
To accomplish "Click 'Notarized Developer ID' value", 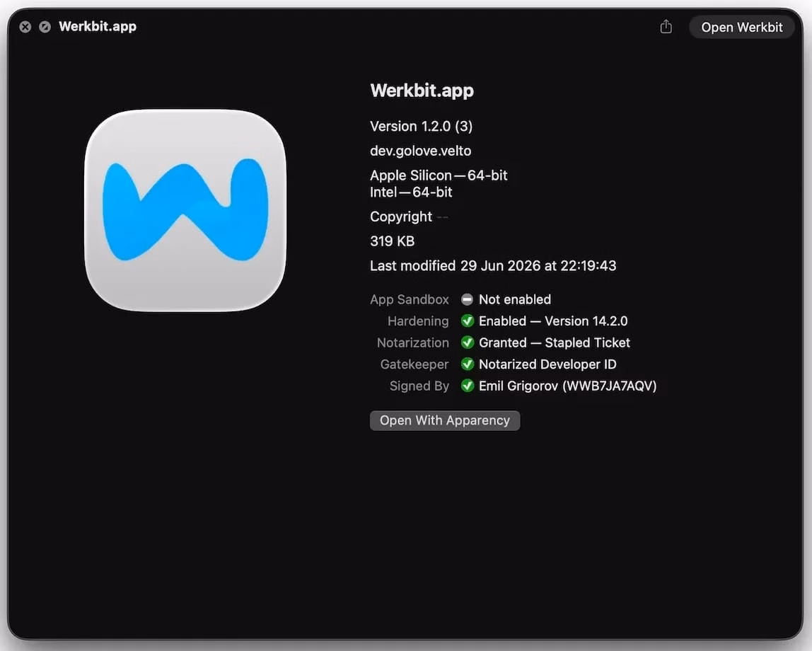I will (547, 364).
